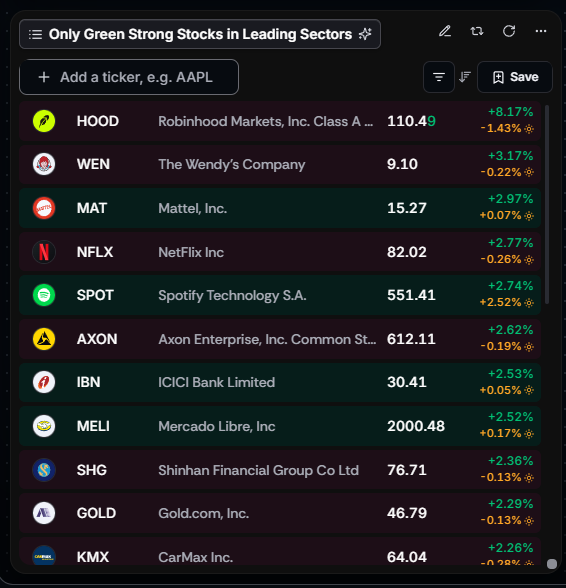Click the sort order icon
The width and height of the screenshot is (566, 588).
coord(465,77)
